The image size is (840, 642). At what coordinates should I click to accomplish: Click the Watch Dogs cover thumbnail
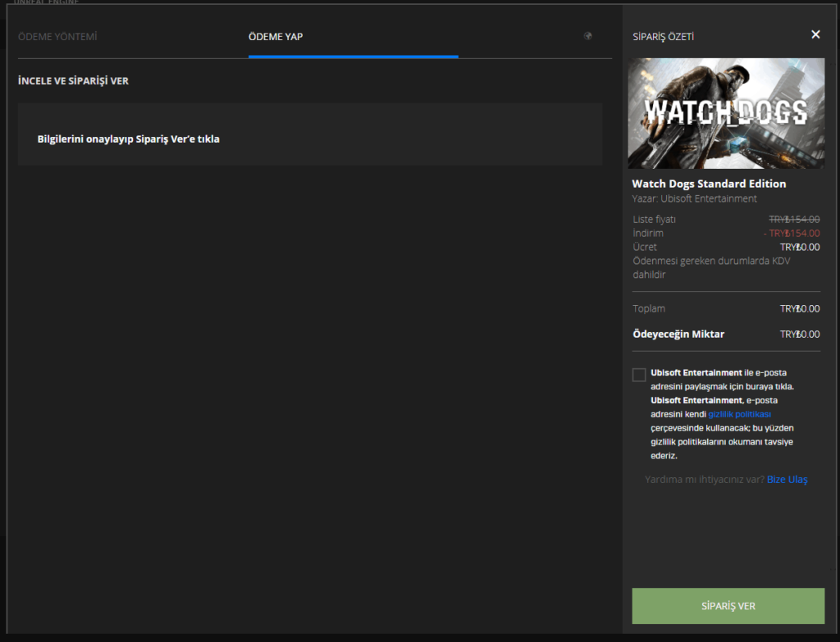tap(726, 113)
